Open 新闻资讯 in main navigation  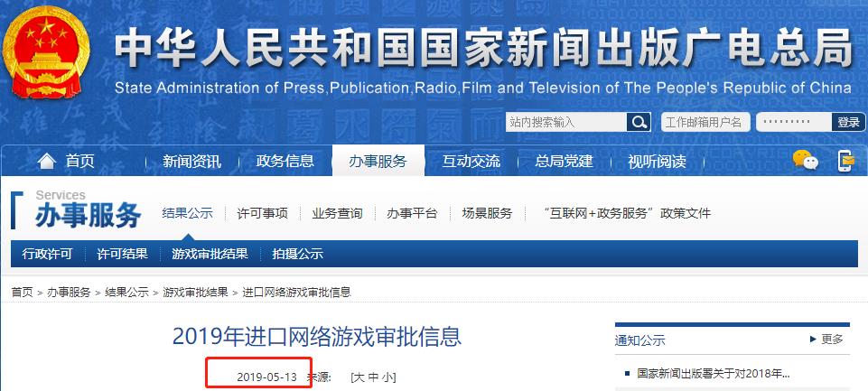[191, 162]
